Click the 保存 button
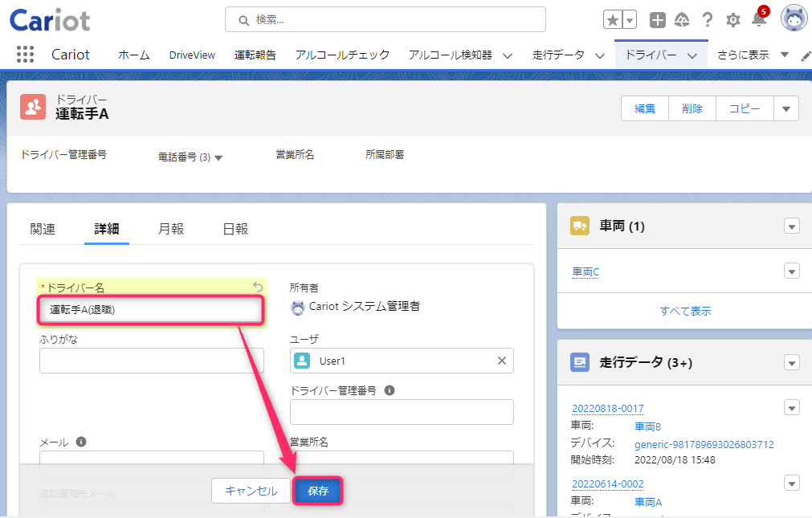Viewport: 812px width, 518px height. (x=318, y=491)
